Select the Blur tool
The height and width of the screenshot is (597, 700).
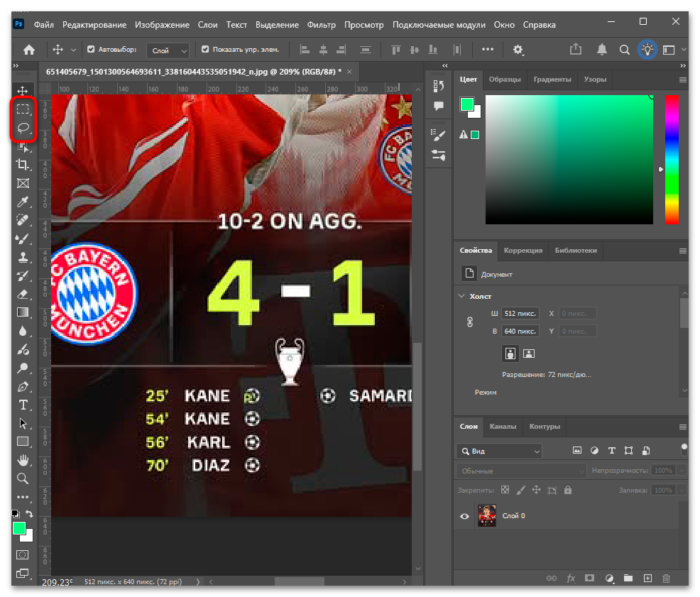coord(23,332)
